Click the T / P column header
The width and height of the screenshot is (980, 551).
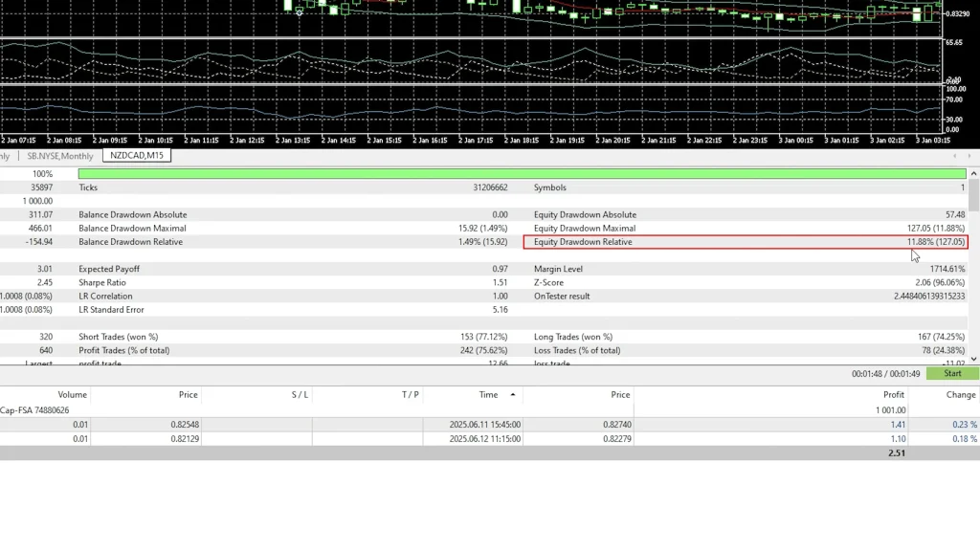click(x=410, y=394)
